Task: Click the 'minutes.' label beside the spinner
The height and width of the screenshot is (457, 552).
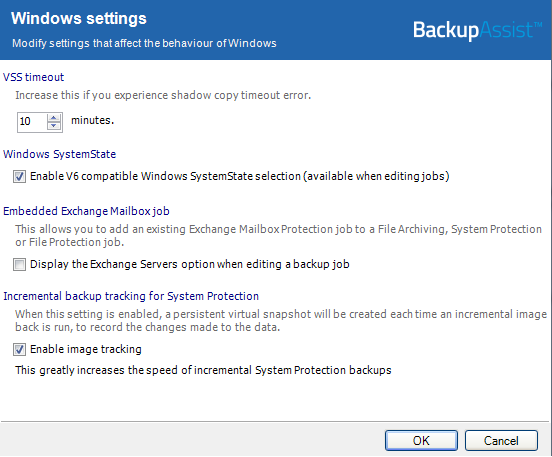Action: pyautogui.click(x=93, y=120)
